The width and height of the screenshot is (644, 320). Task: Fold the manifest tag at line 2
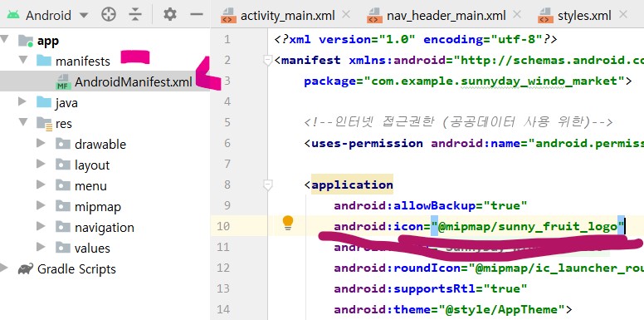click(268, 61)
